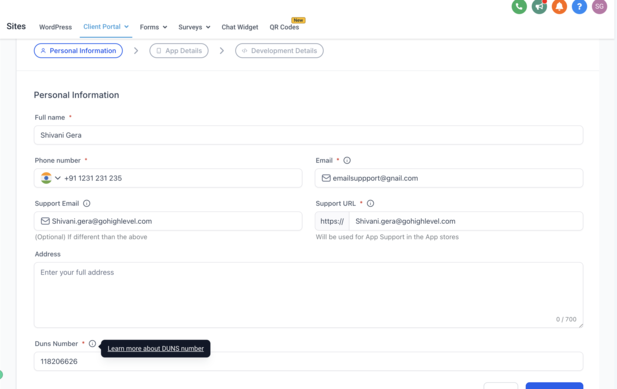Open the megaphone announcements icon
Image resolution: width=617 pixels, height=389 pixels.
tap(539, 6)
